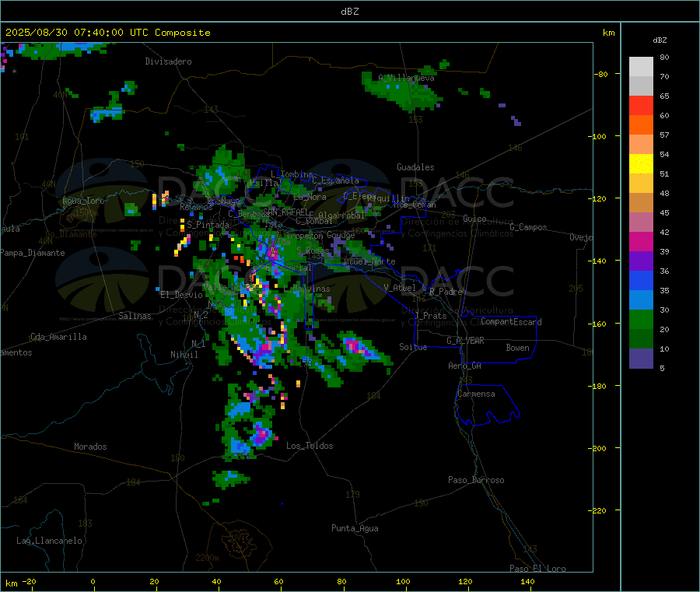The width and height of the screenshot is (700, 592).
Task: Click the 'R_Padre' location label
Action: click(x=446, y=292)
